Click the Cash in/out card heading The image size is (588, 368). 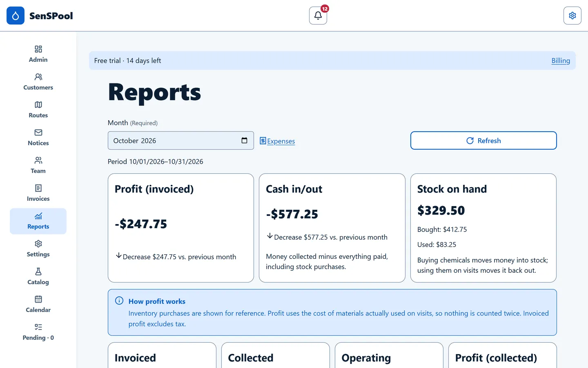click(294, 189)
